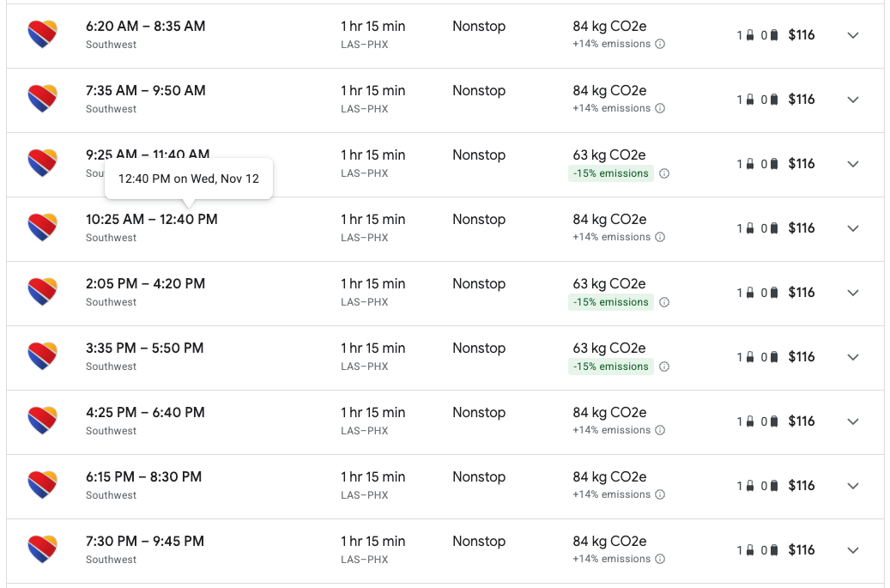This screenshot has height=588, width=890.
Task: Click Southwest heart logo on 6:20 AM flight
Action: coord(42,34)
